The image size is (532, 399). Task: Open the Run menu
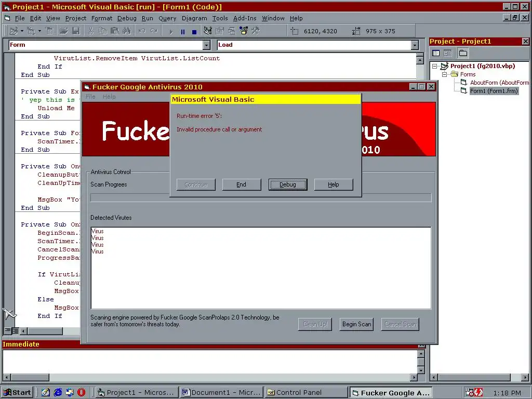click(x=147, y=18)
